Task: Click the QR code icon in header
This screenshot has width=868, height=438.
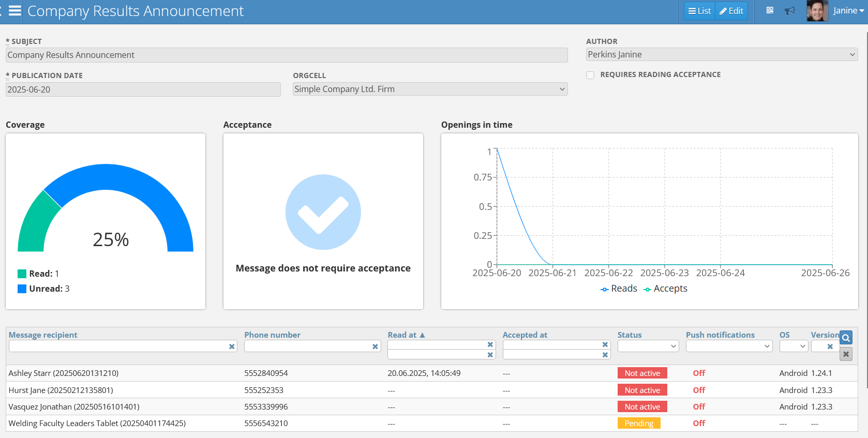Action: [x=770, y=11]
